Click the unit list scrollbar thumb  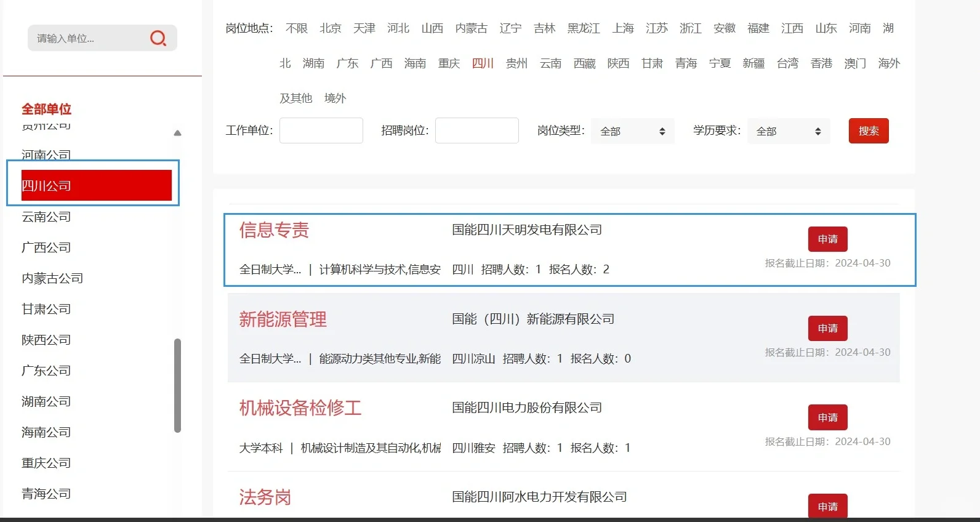(x=177, y=385)
